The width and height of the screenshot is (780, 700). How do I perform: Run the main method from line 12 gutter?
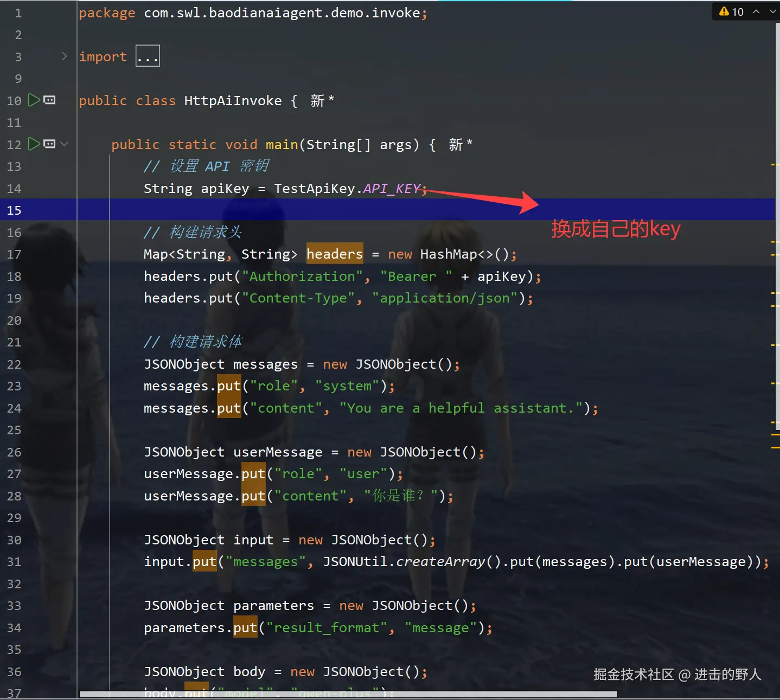coord(34,144)
